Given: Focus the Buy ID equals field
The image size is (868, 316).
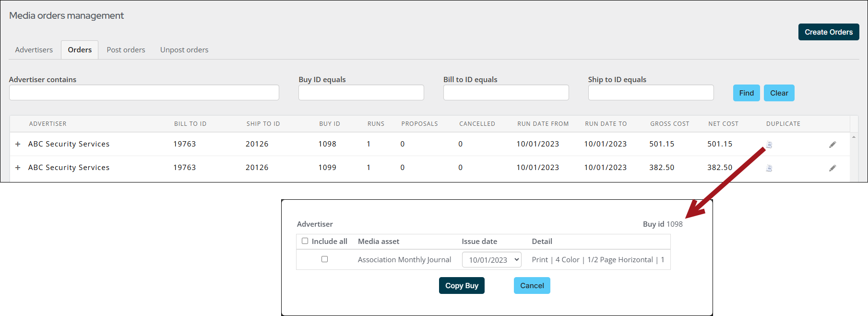Looking at the screenshot, I should pos(361,93).
